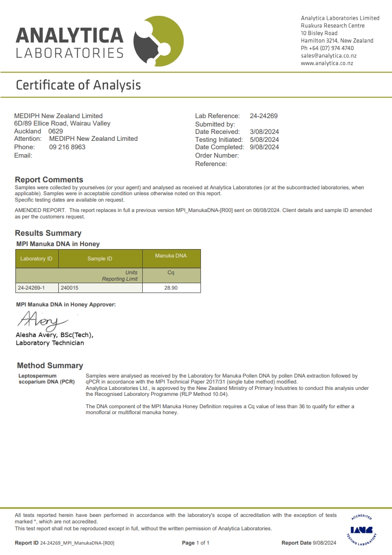The image size is (392, 555).
Task: Select the Auckland 0629 address line
Action: pos(39,131)
